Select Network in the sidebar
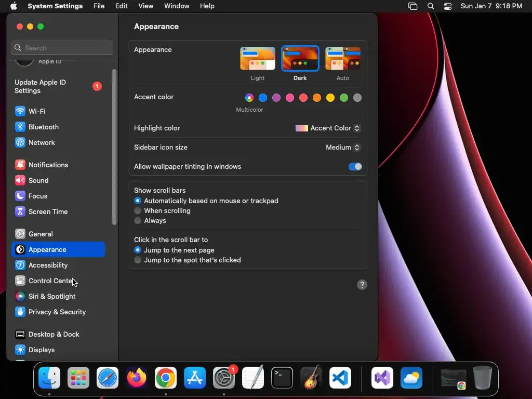Screen dimensions: 532x399 pos(58,142)
